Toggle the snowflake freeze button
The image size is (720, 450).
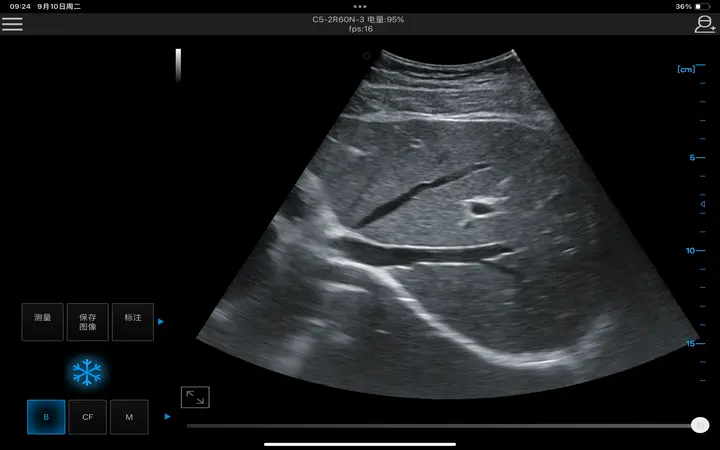click(x=87, y=373)
